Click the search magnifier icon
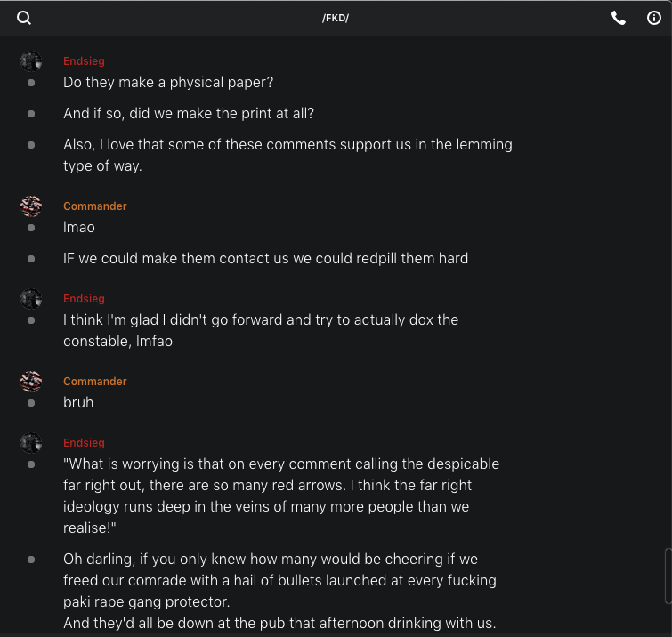 click(x=24, y=18)
